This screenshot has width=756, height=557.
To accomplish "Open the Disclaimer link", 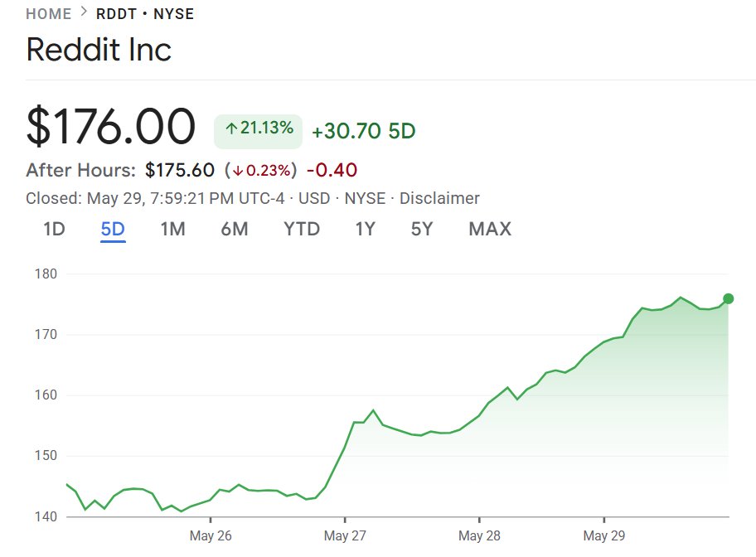I will pyautogui.click(x=439, y=198).
